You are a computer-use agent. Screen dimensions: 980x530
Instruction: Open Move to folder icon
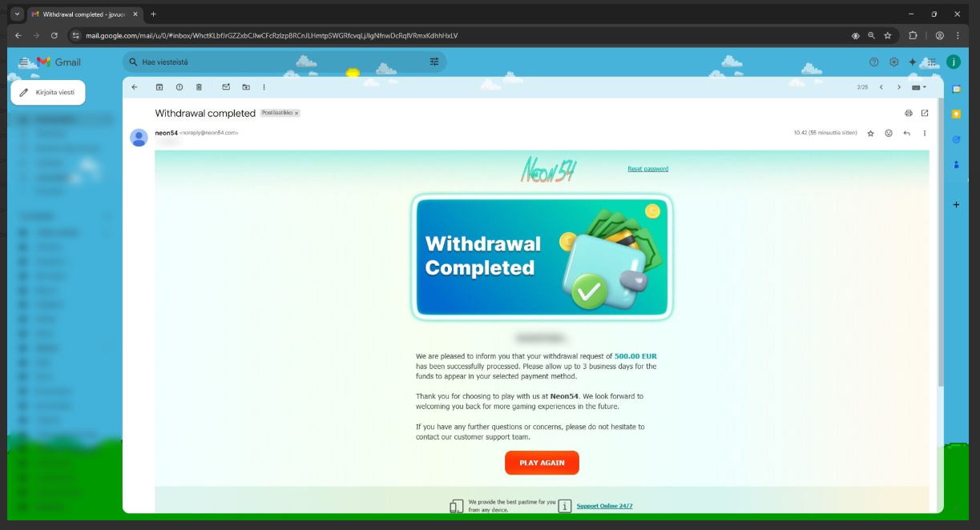tap(246, 87)
